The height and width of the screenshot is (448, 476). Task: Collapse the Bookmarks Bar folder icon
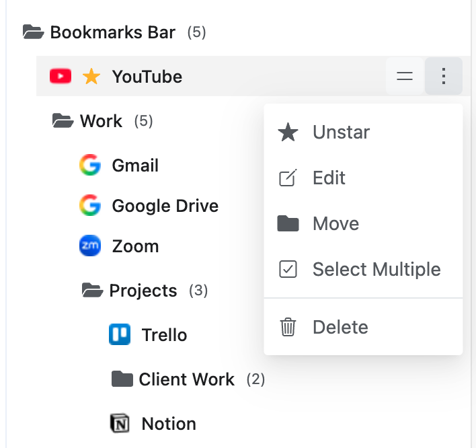[33, 32]
